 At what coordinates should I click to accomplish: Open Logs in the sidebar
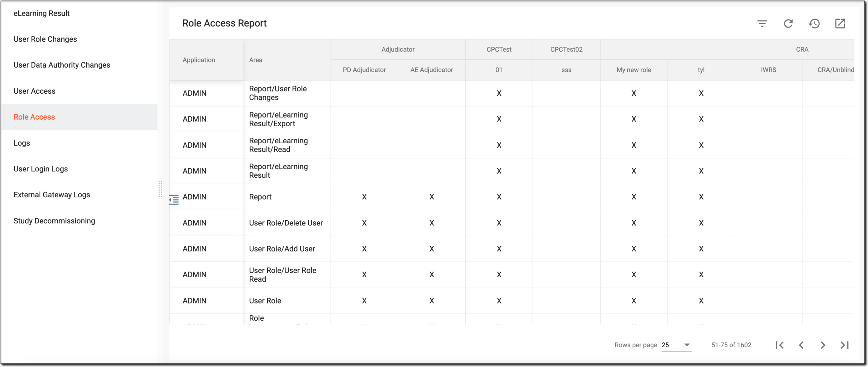point(22,143)
